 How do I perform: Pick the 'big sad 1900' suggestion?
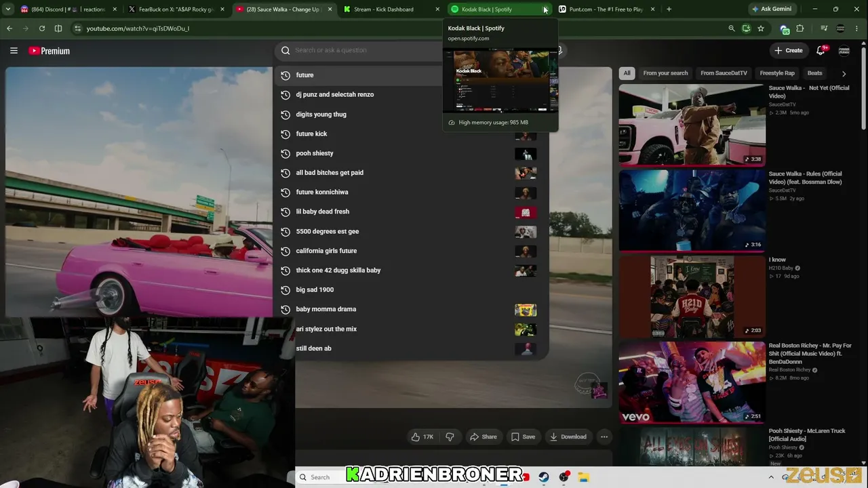[x=411, y=289]
